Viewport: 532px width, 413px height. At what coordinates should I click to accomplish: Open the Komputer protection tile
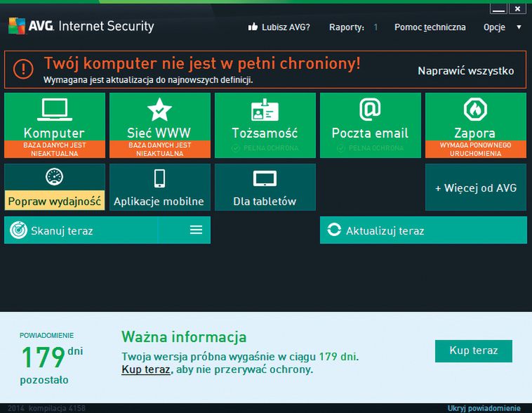pyautogui.click(x=55, y=125)
